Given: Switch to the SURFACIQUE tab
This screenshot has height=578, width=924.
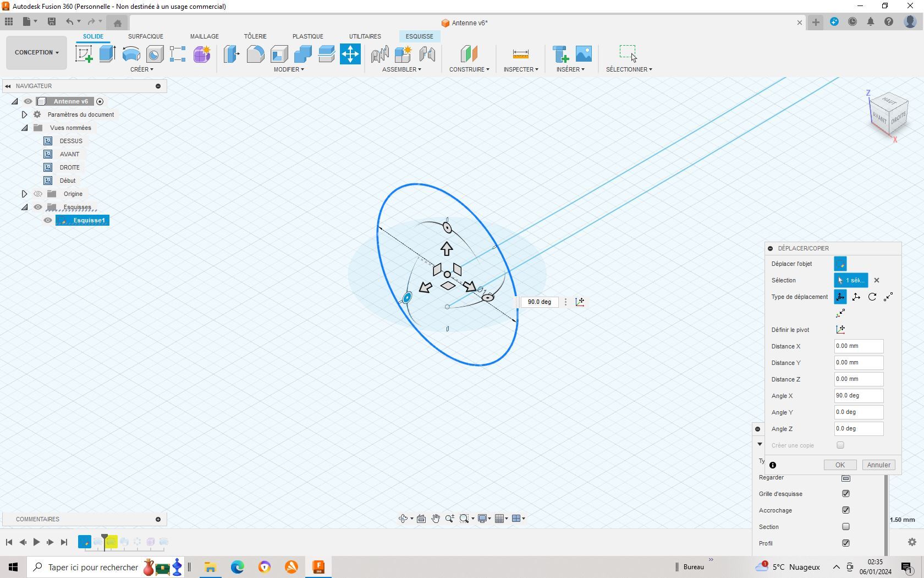Looking at the screenshot, I should [146, 36].
